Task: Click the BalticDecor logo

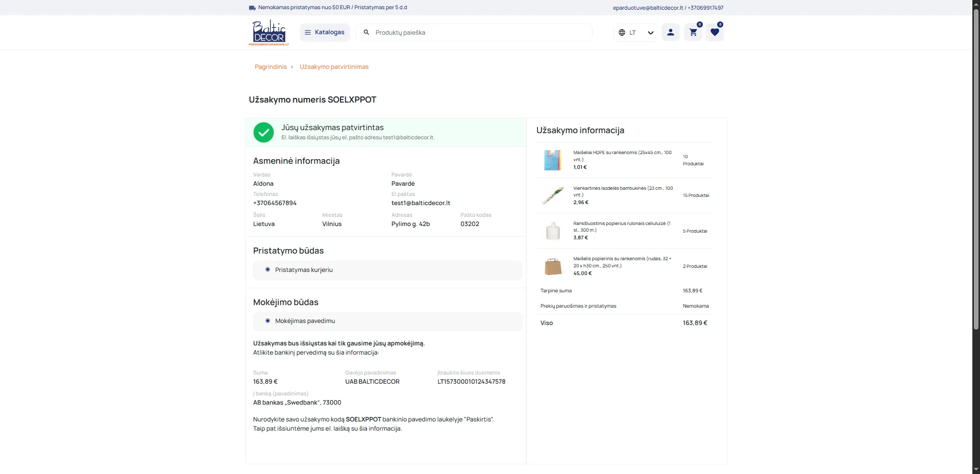Action: [269, 32]
